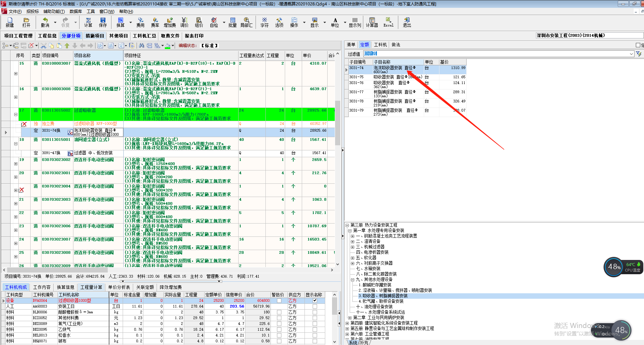Image resolution: width=644 pixels, height=345 pixels.
Task: Click the 费率 toolbar icon
Action: point(155,22)
